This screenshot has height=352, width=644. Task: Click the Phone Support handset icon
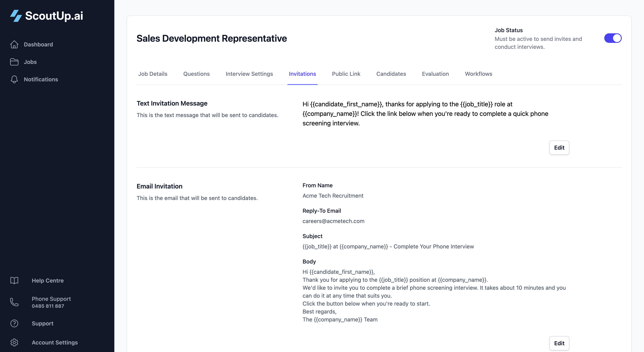pos(14,302)
